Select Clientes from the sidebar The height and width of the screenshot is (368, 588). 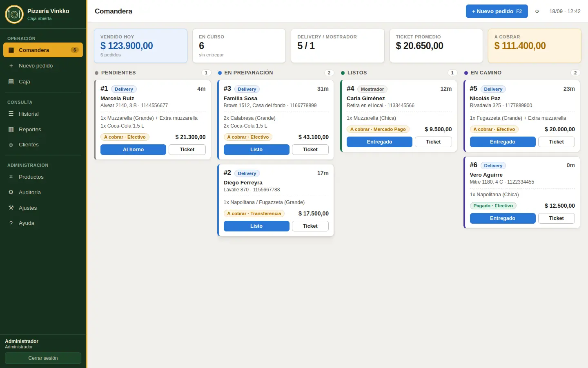tap(43, 145)
